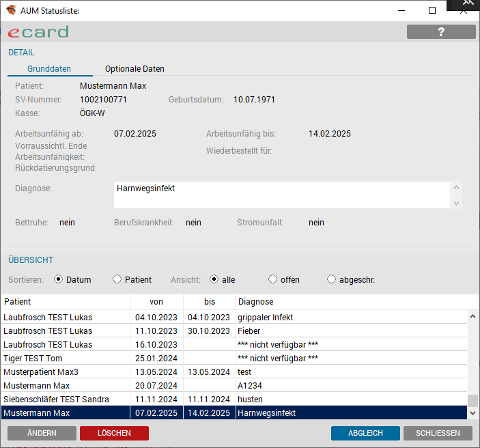Click the list scrollbar up arrow
480x448 pixels.
pyautogui.click(x=472, y=316)
